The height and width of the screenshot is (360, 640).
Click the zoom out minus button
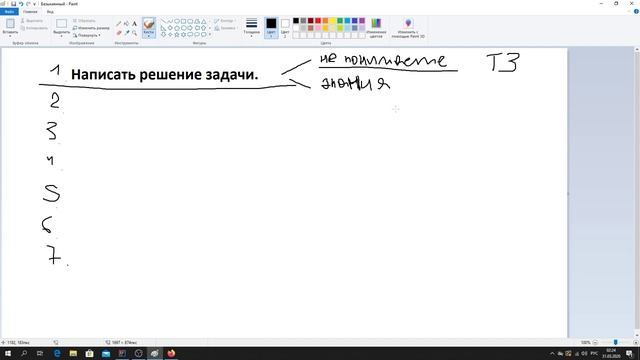[x=595, y=342]
